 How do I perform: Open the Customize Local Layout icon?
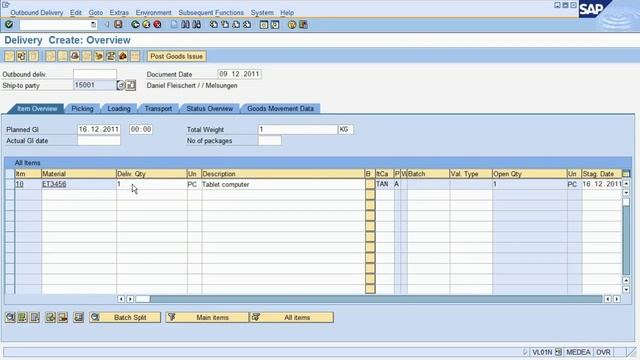click(303, 24)
